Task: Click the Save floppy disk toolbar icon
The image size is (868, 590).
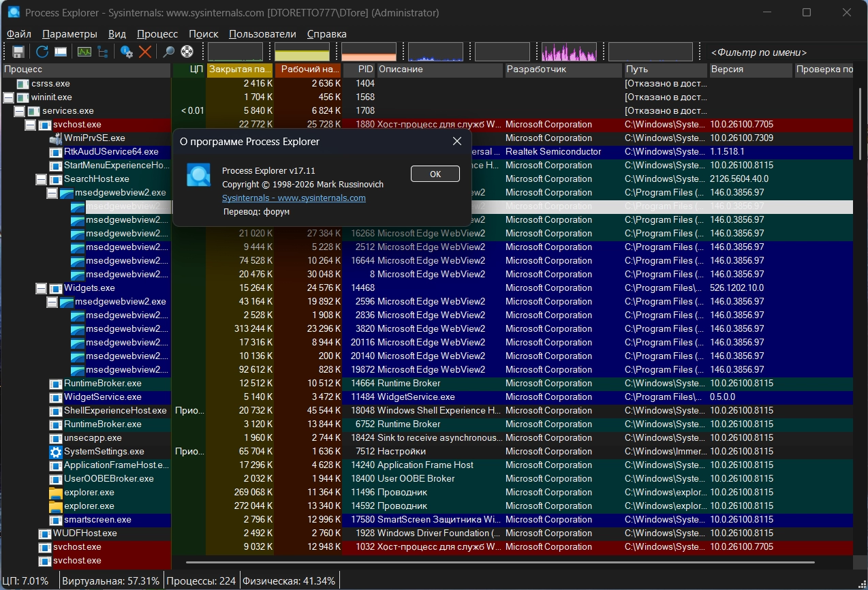Action: click(x=18, y=52)
